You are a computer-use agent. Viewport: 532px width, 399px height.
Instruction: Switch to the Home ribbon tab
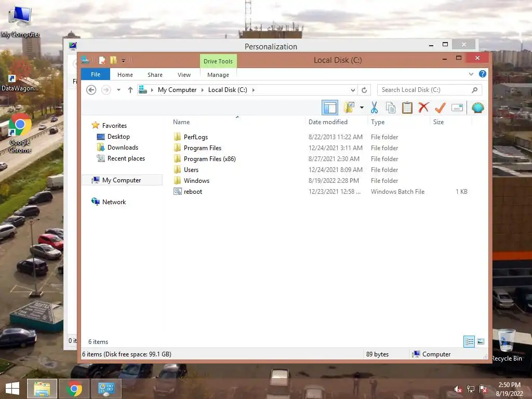point(125,75)
